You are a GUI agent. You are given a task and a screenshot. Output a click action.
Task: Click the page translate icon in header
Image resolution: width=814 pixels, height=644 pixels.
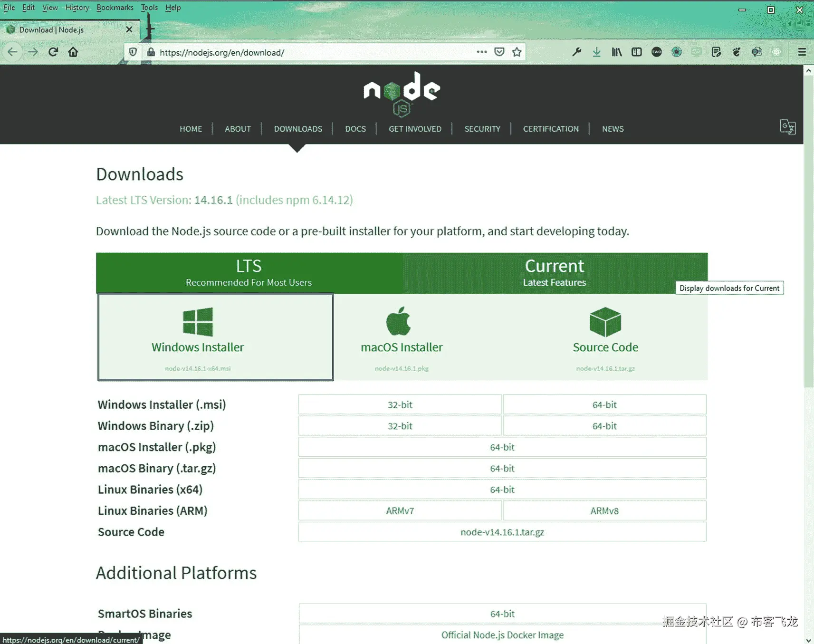tap(788, 127)
